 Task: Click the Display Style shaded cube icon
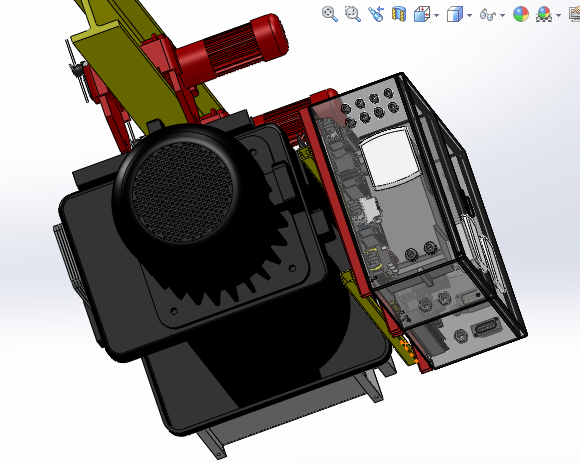tap(455, 14)
